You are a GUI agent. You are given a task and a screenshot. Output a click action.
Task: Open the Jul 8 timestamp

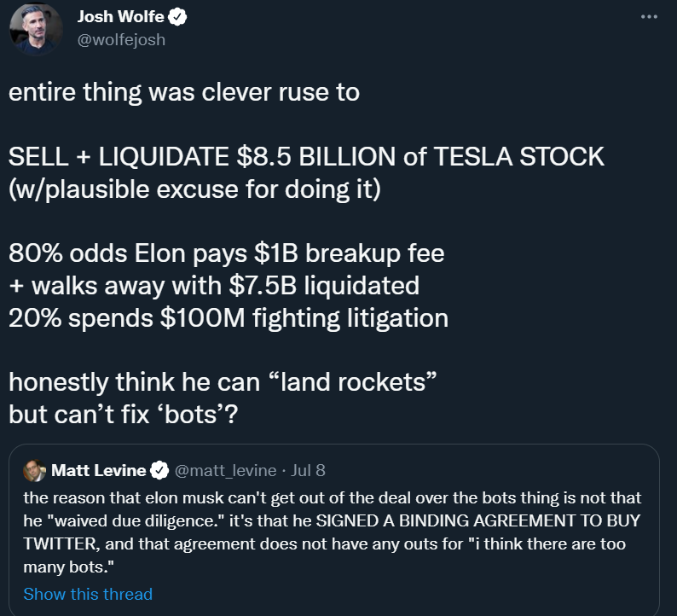[x=308, y=470]
